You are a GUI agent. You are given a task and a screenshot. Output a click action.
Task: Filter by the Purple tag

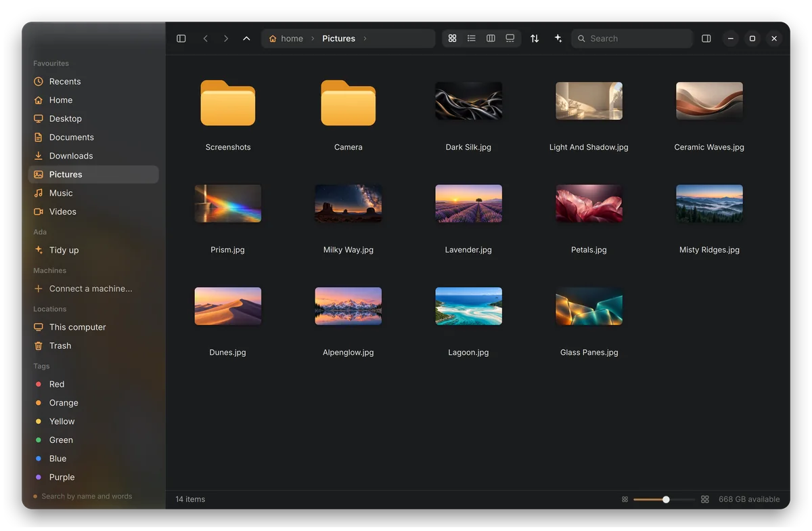[93, 477]
